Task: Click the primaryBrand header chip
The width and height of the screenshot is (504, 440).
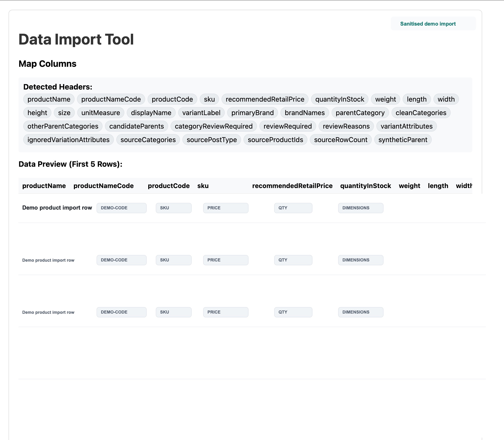Action: coord(252,113)
